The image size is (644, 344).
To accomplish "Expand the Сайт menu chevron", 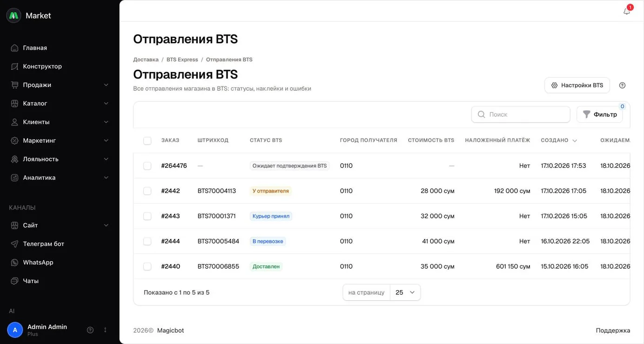I will 106,225.
